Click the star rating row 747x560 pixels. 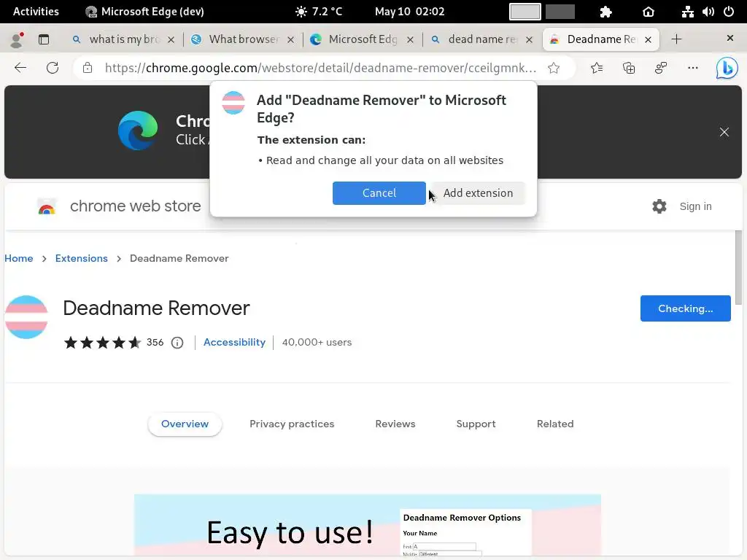[102, 343]
